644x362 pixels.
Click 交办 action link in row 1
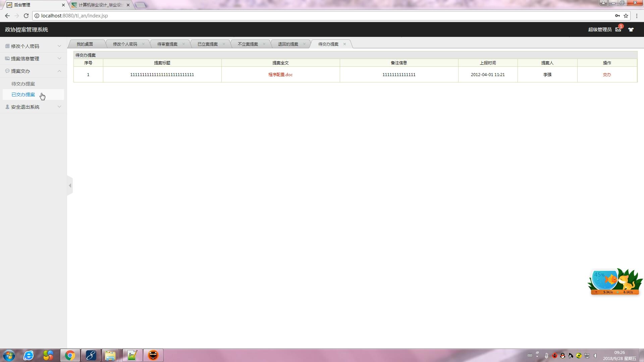tap(607, 74)
